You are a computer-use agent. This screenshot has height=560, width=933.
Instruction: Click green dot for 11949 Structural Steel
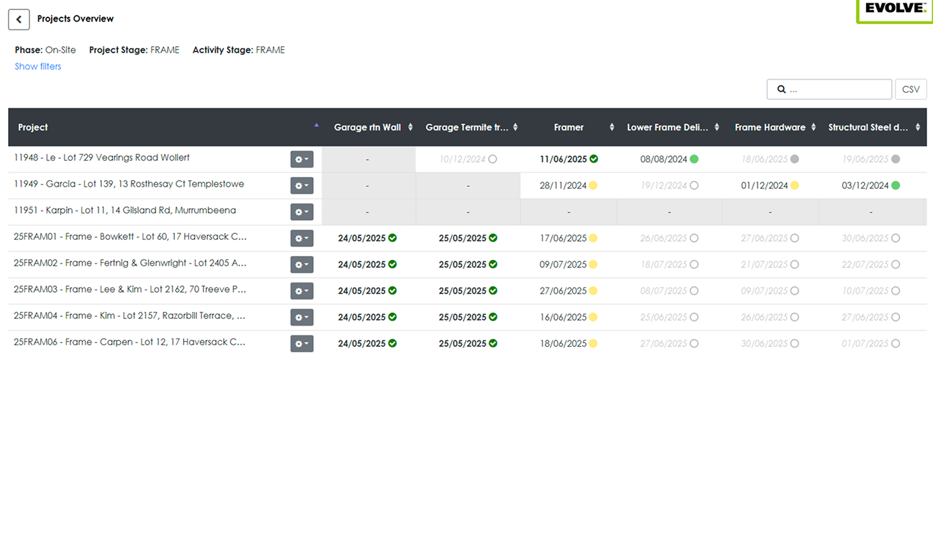point(895,186)
